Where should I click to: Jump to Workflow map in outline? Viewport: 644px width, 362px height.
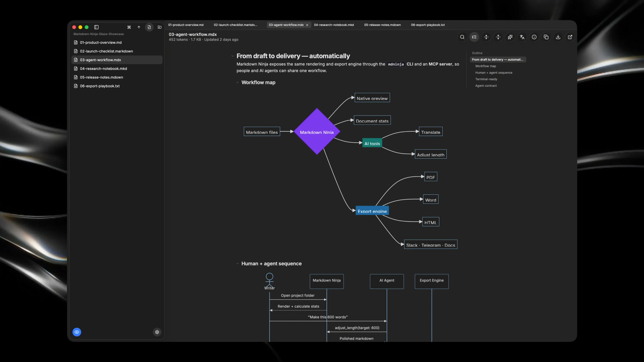click(485, 66)
